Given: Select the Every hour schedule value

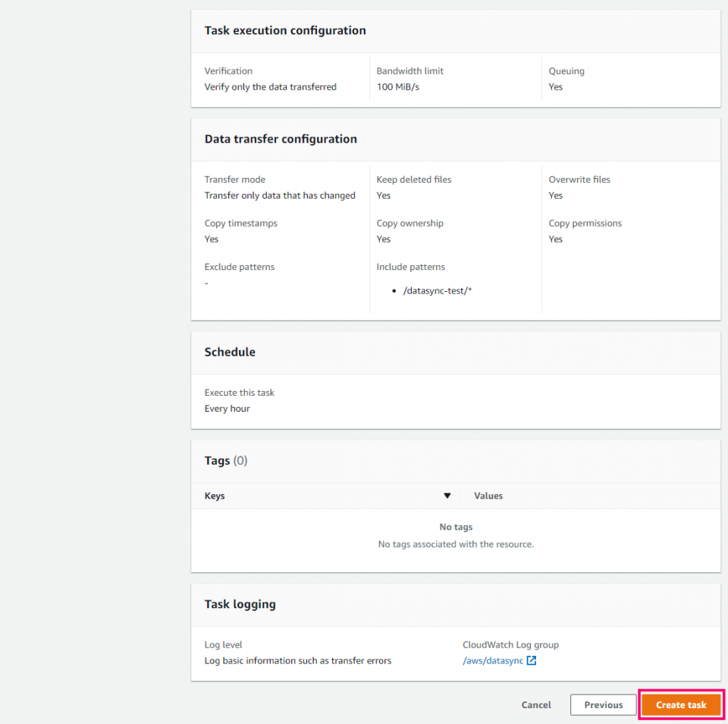Looking at the screenshot, I should pyautogui.click(x=226, y=408).
